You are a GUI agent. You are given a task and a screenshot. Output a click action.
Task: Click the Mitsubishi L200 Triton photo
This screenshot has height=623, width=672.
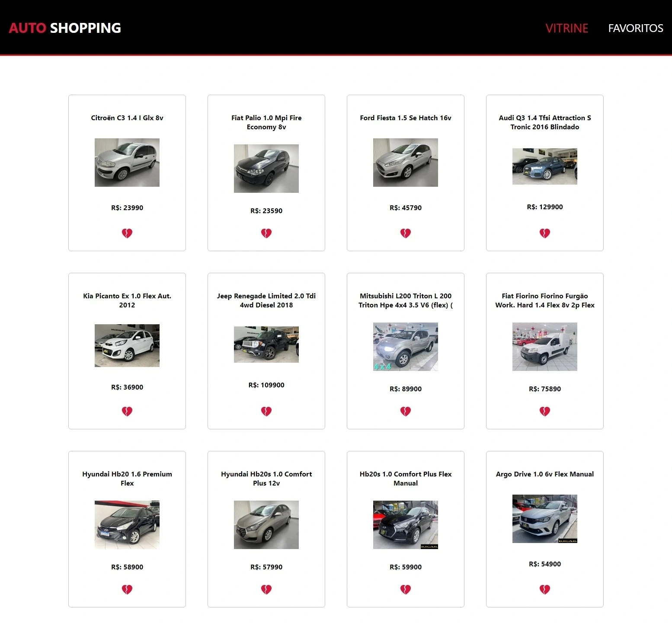click(406, 347)
